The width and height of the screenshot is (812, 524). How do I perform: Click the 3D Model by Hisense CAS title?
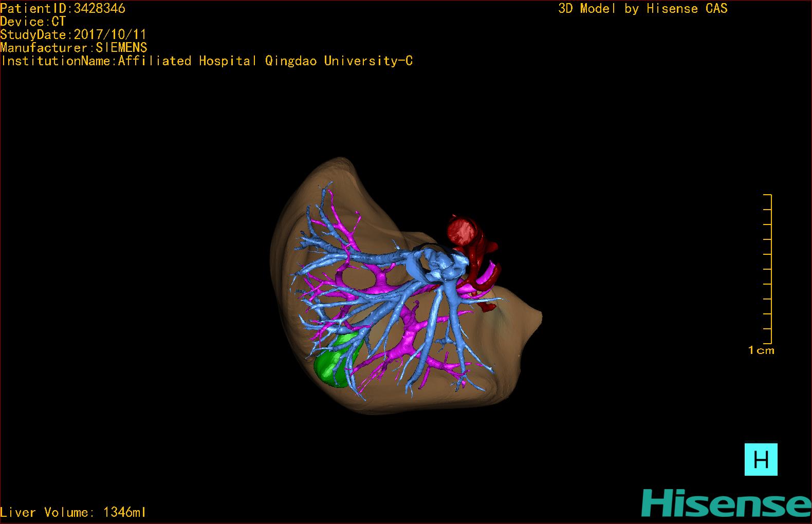click(x=643, y=8)
